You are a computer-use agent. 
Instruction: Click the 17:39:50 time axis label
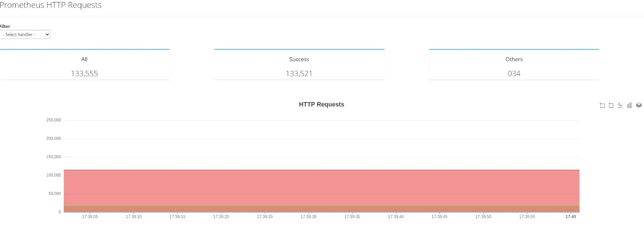click(483, 217)
